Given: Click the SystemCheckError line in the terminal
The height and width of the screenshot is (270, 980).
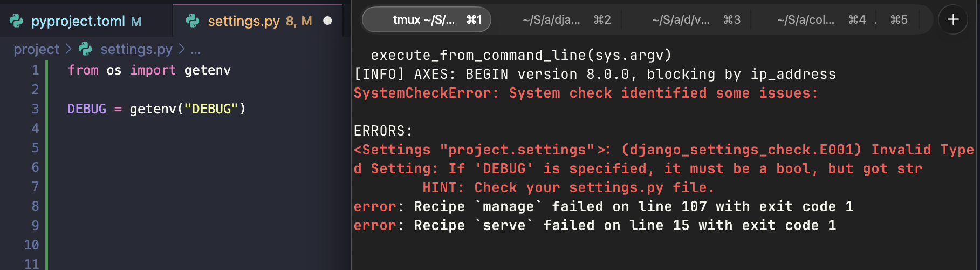Looking at the screenshot, I should click(585, 93).
